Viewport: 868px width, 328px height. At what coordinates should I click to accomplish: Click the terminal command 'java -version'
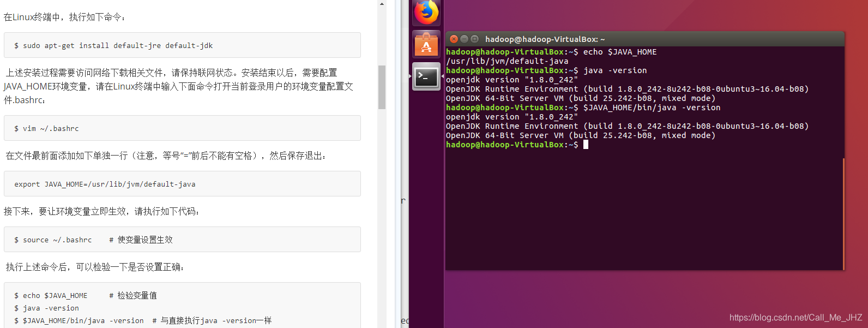pos(615,70)
